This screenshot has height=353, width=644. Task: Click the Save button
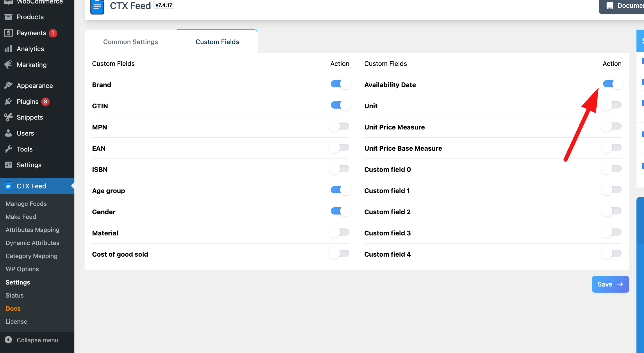point(610,284)
